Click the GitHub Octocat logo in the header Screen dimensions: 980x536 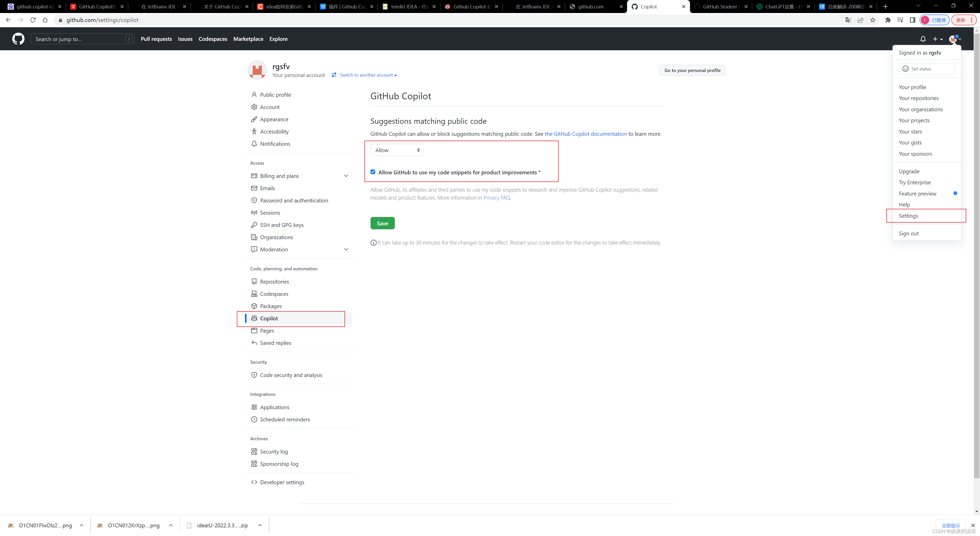(18, 39)
